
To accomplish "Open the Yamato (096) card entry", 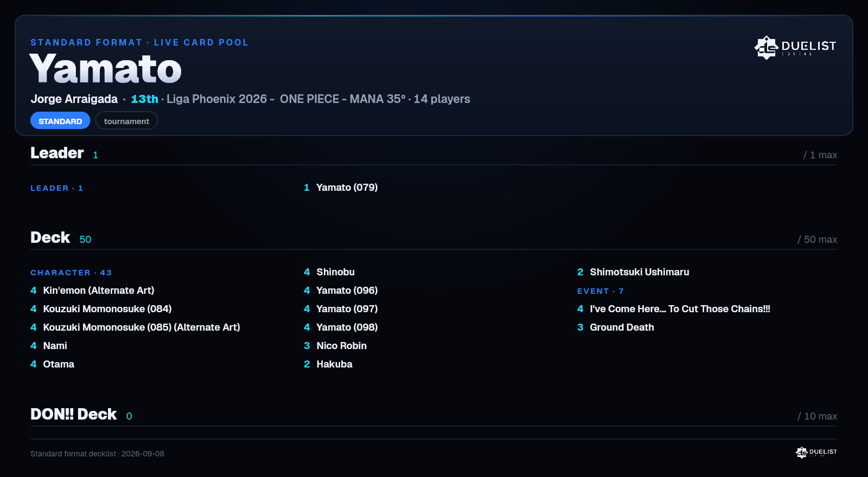I will coord(341,291).
